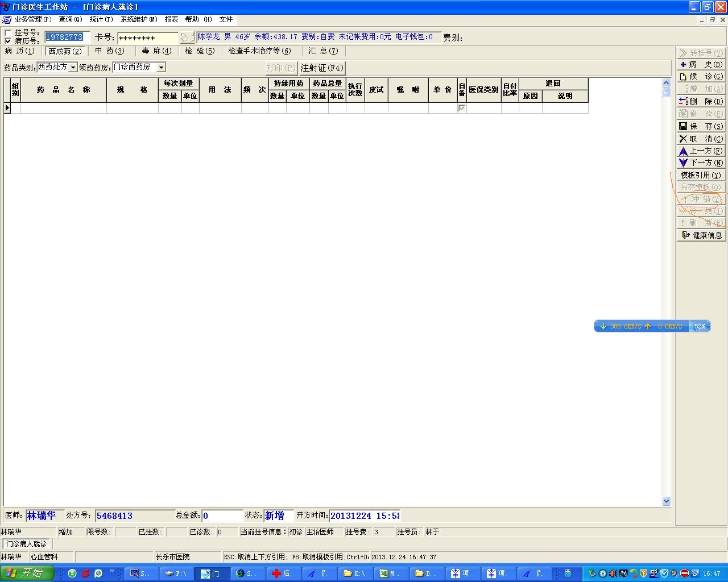This screenshot has height=582, width=728.
Task: Open the 帮助(H) menu
Action: (x=198, y=19)
